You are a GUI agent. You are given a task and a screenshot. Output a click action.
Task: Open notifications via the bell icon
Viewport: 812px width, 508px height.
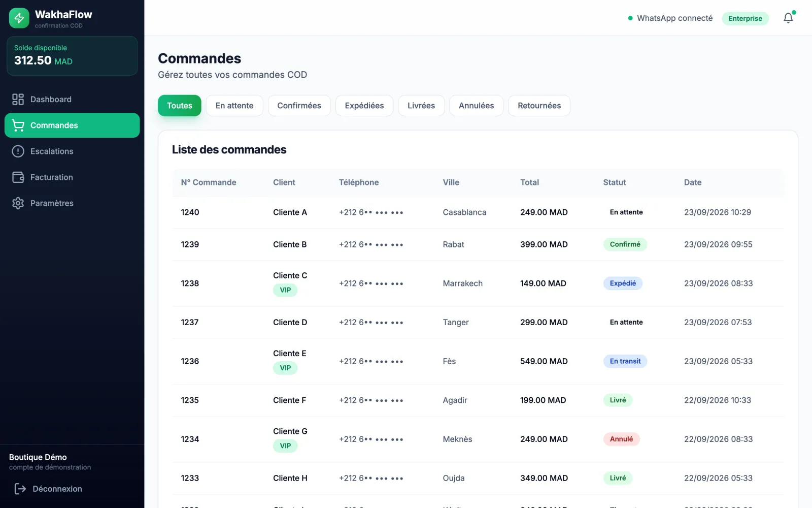(x=788, y=18)
